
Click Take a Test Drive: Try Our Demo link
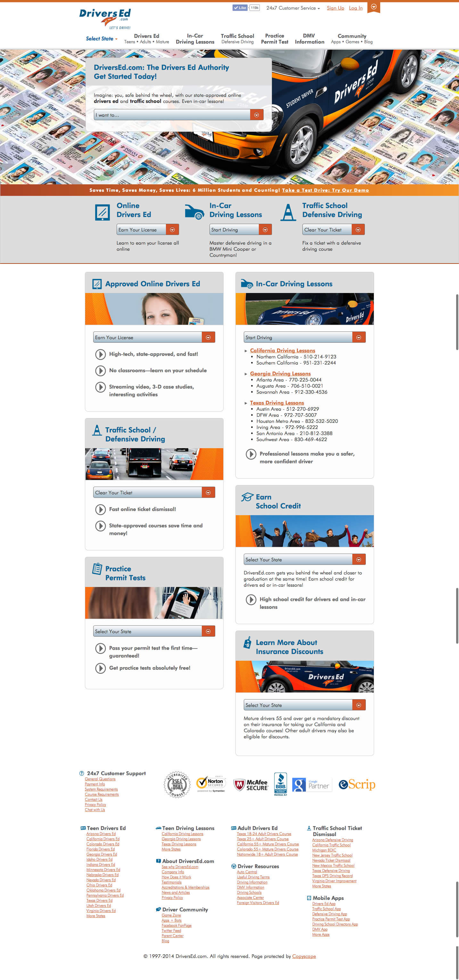click(x=325, y=190)
